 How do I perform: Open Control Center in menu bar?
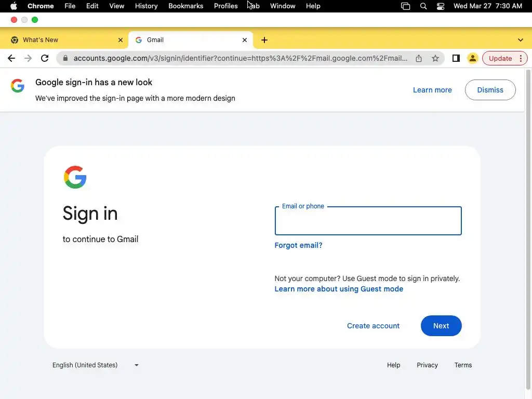point(441,6)
